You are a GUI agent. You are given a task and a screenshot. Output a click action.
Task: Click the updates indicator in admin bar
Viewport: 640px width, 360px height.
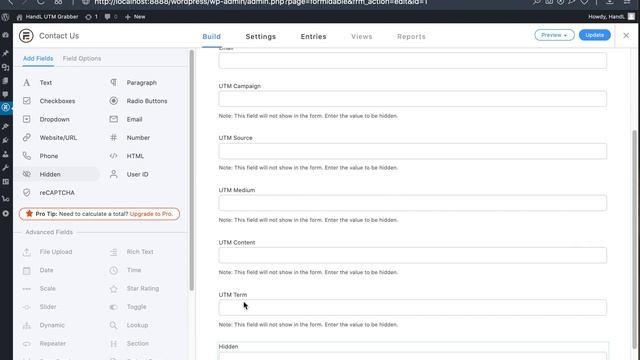tap(91, 17)
